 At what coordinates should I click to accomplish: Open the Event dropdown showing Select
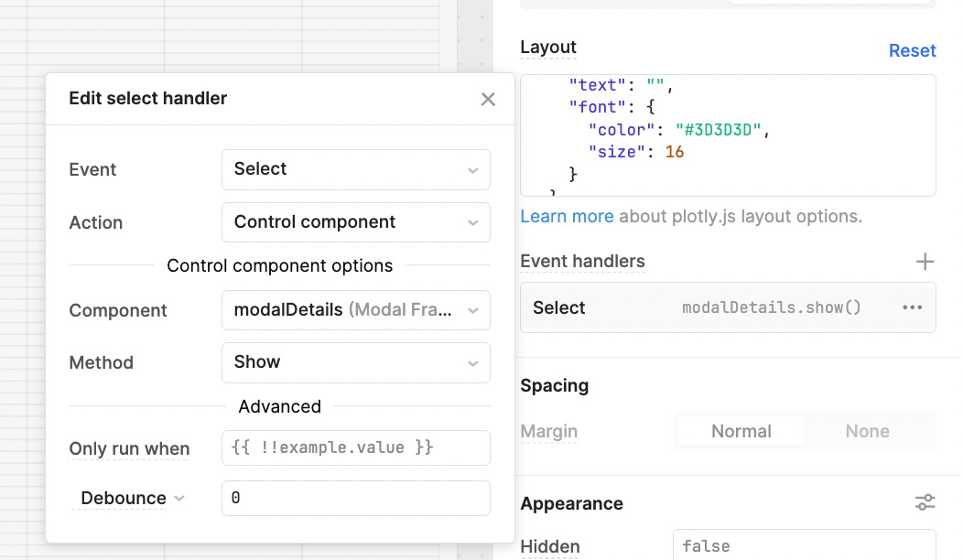[x=355, y=169]
